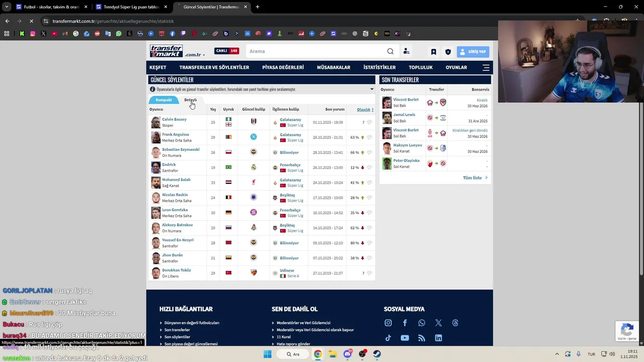The width and height of the screenshot is (644, 362).
Task: Click the Arama search input field
Action: (317, 51)
